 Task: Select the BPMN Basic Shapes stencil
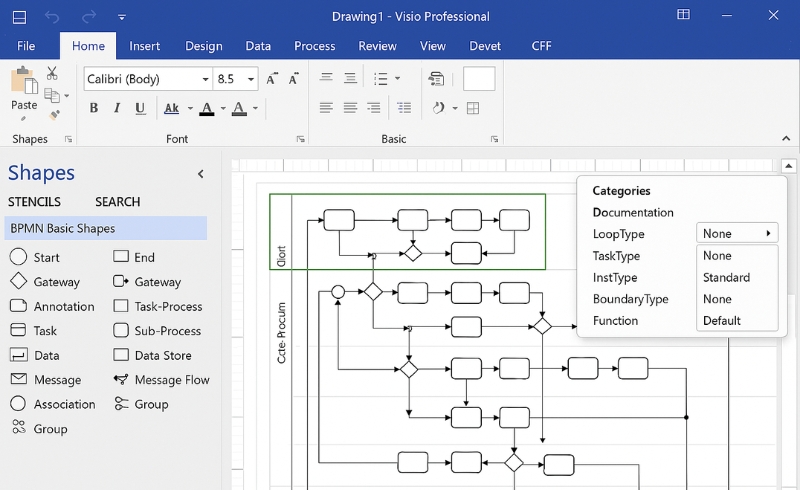[106, 228]
